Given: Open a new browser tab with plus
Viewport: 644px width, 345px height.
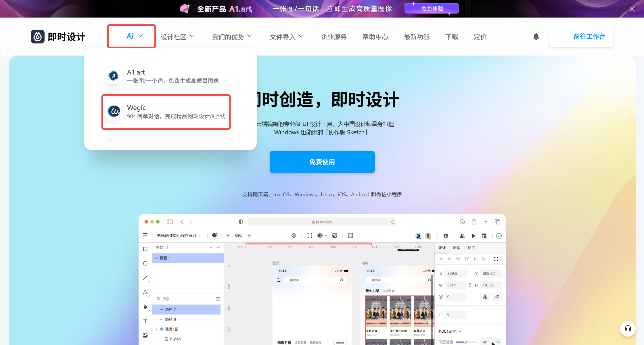Looking at the screenshot, I should coord(486,222).
